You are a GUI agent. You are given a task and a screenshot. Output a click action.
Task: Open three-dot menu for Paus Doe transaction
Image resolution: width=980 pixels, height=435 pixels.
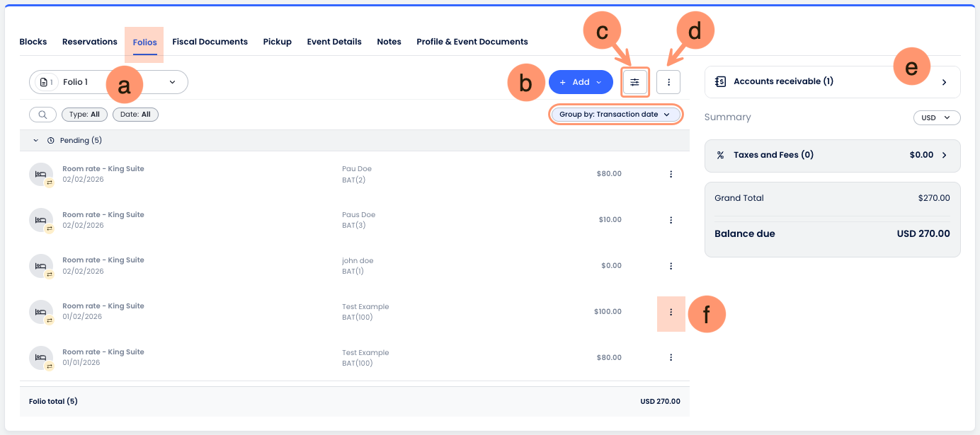671,220
